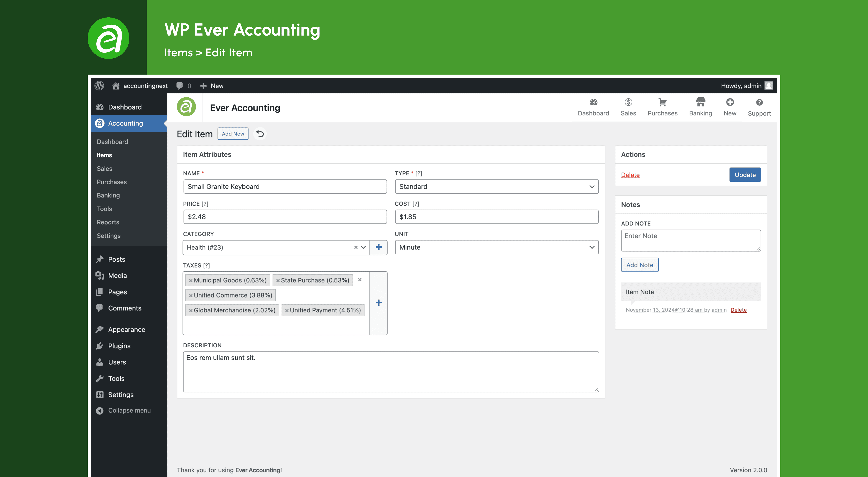Open Settings in Accounting submenu
This screenshot has height=477, width=868.
point(108,236)
